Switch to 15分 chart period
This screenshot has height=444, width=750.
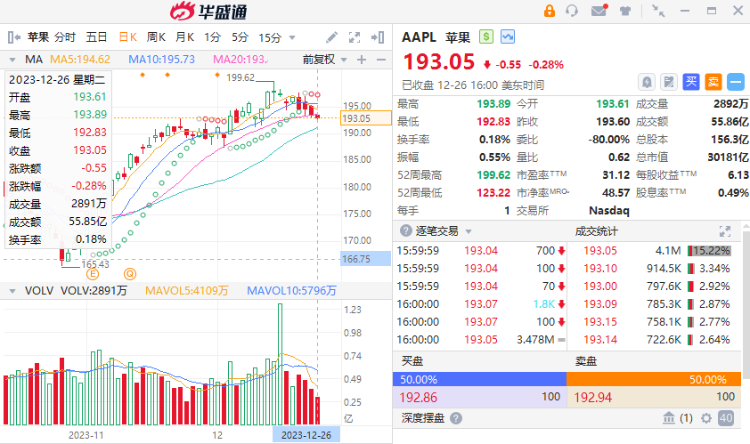(270, 37)
